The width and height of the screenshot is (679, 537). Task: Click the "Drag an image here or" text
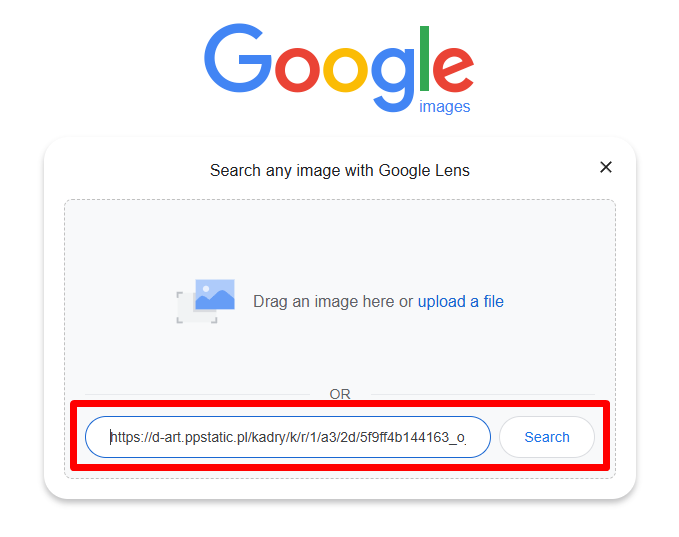pos(333,301)
